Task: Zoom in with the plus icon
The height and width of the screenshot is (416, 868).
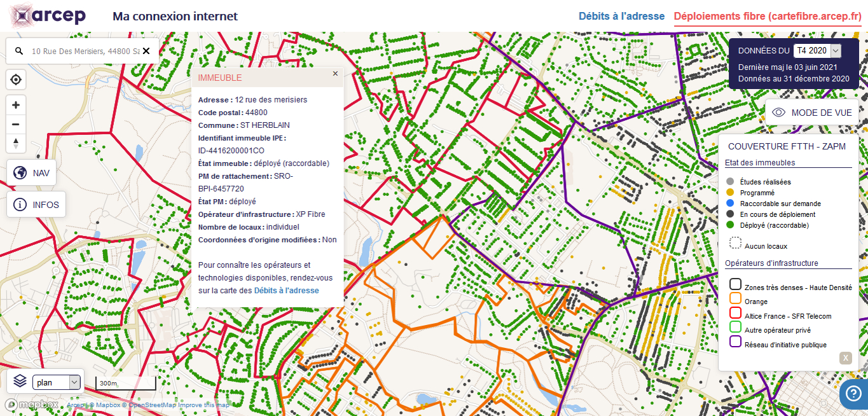Action: (x=15, y=104)
